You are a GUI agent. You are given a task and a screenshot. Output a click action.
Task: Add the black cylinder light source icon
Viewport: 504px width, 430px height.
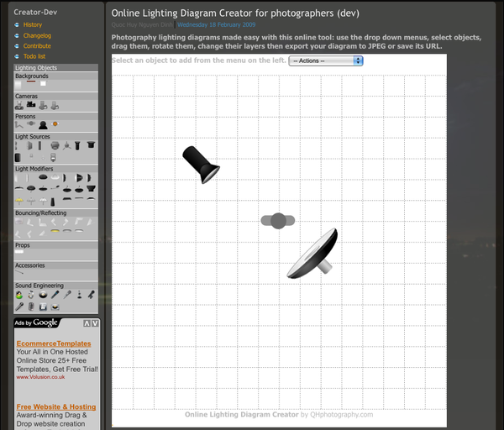pos(18,158)
